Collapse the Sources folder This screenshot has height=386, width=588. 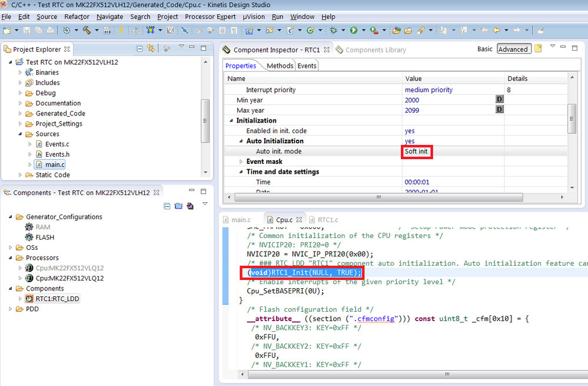coord(20,134)
